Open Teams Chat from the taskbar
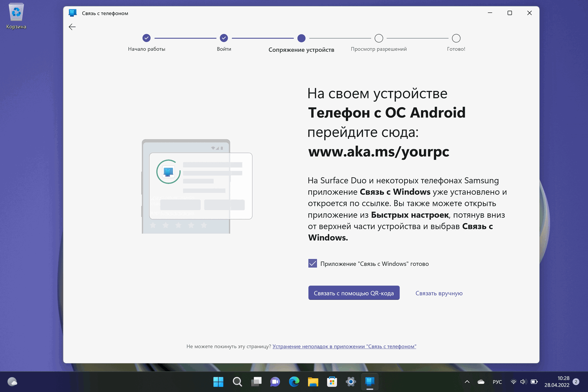588x392 pixels. (x=275, y=382)
